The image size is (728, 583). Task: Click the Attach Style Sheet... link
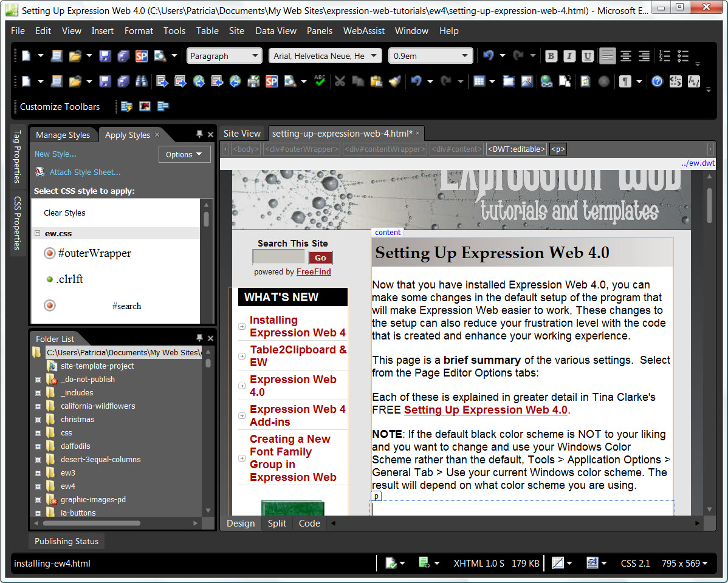(85, 172)
